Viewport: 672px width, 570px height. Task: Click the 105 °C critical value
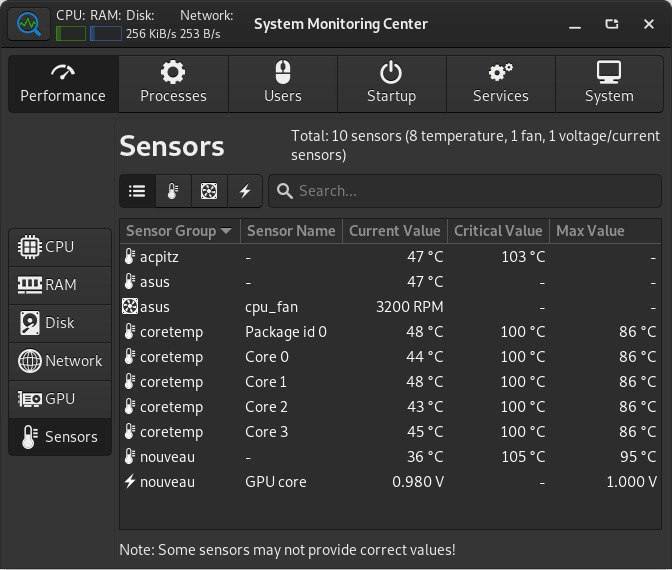pos(523,457)
